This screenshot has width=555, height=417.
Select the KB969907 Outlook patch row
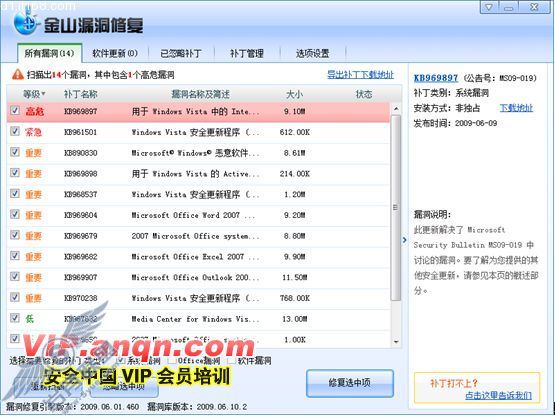click(198, 278)
